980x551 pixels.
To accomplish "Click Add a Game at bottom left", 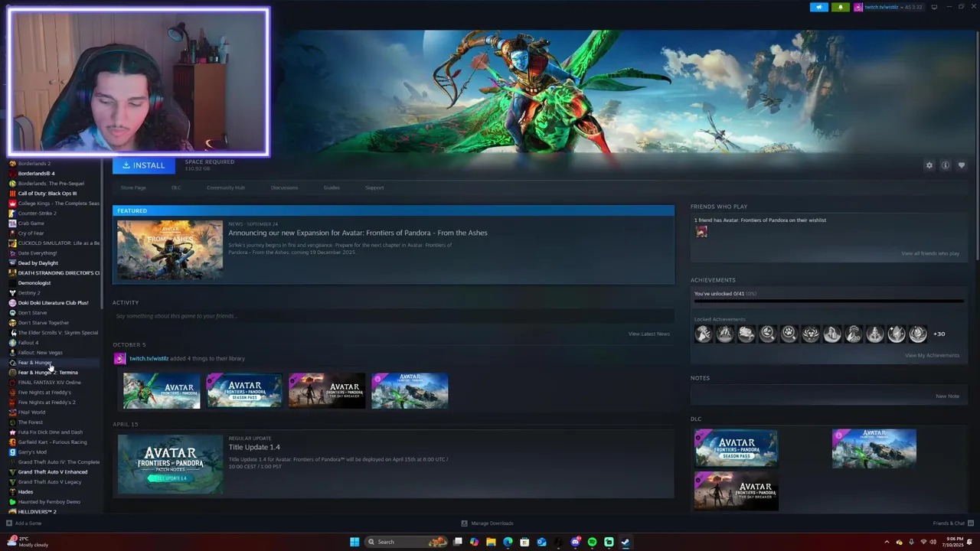I will tap(24, 523).
